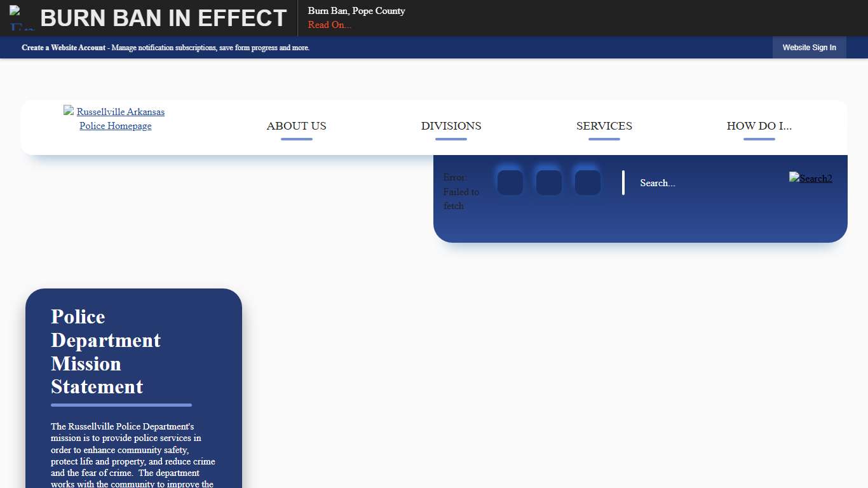This screenshot has width=868, height=488.
Task: Select DIVISIONS in the navigation bar
Action: coord(451,126)
